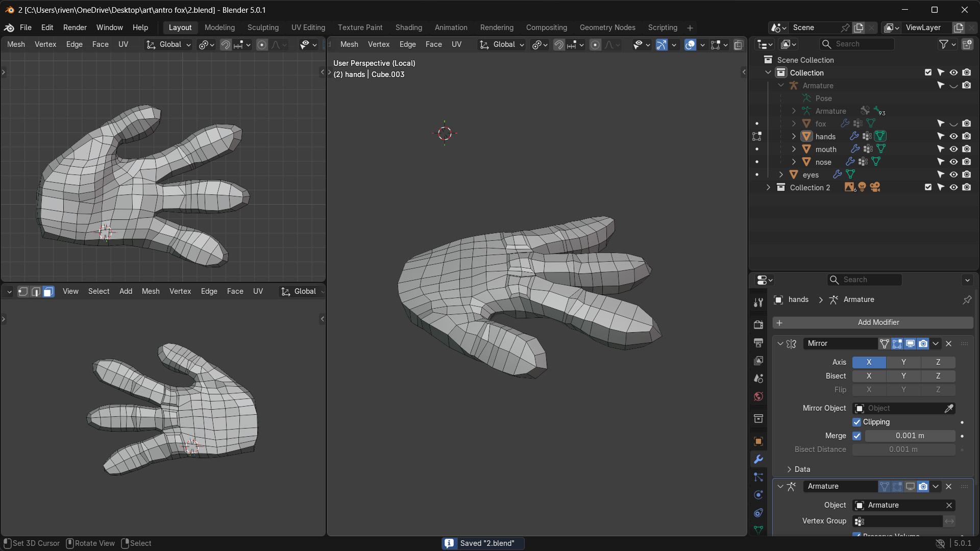Enable Y axis in Mirror modifier
The height and width of the screenshot is (551, 980).
pos(903,362)
